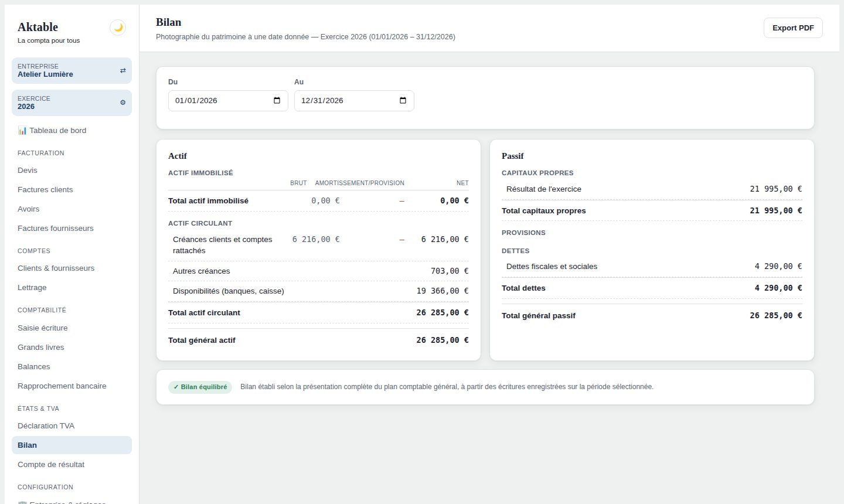Viewport: 844px width, 504px height.
Task: Click the Tableau de bord chart icon
Action: click(x=22, y=130)
